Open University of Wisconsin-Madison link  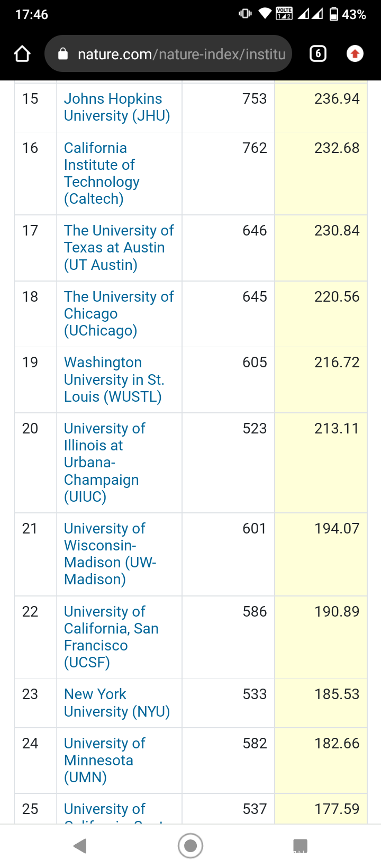(x=110, y=554)
